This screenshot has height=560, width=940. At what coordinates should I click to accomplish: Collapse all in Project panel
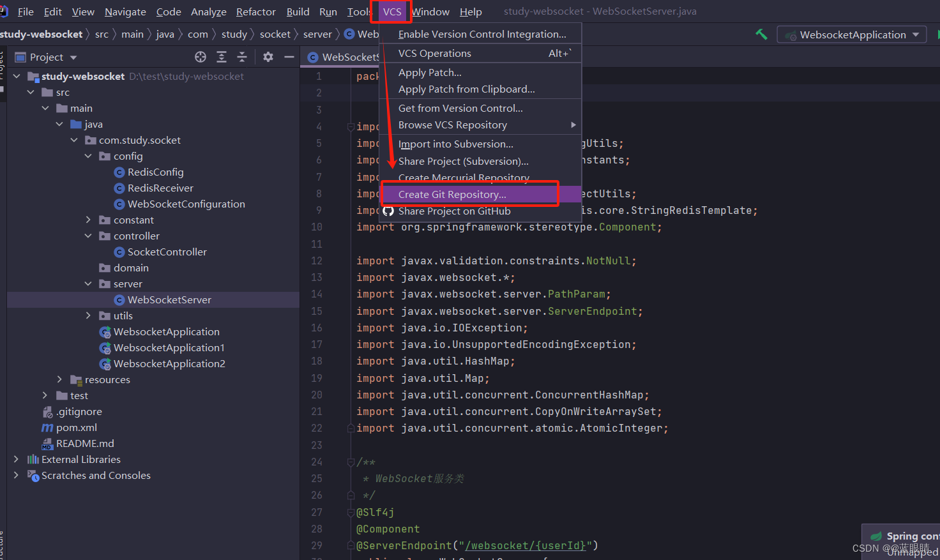pyautogui.click(x=242, y=57)
